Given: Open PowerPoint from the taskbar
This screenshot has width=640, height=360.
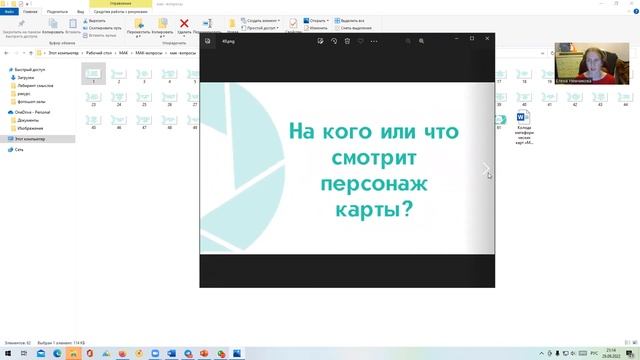Looking at the screenshot, I should [204, 353].
